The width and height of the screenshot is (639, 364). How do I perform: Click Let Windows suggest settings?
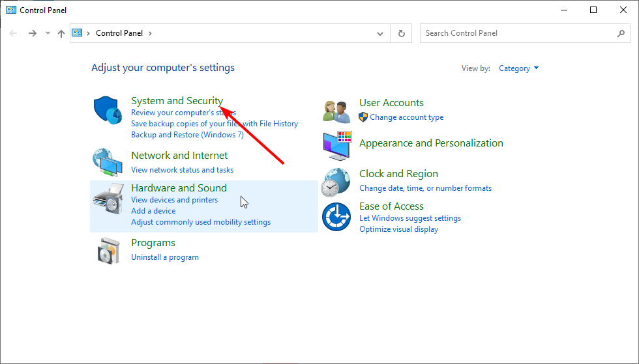410,218
